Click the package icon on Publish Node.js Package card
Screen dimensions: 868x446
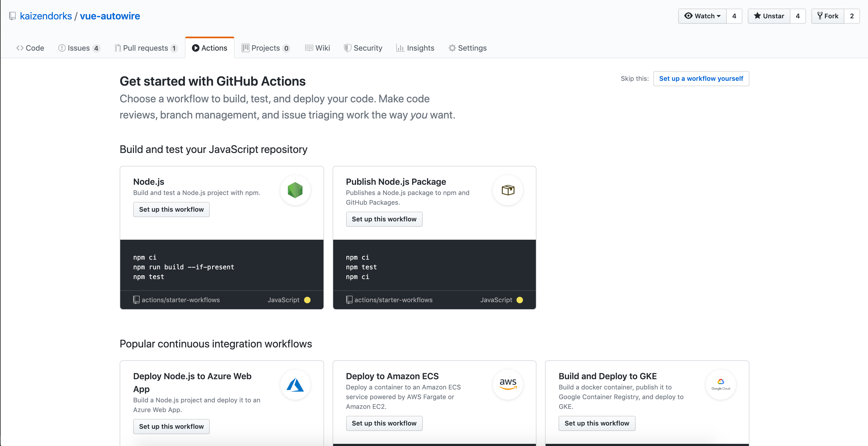[508, 190]
